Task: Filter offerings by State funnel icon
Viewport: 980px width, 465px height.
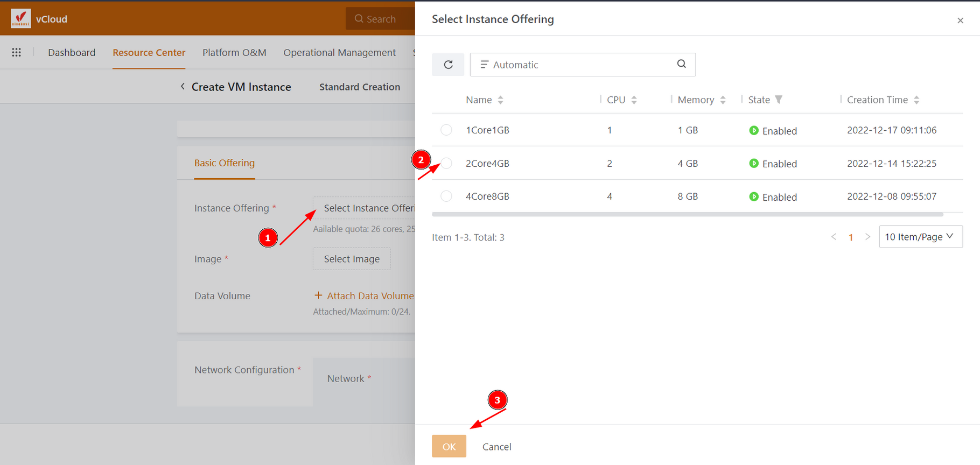Action: click(779, 100)
